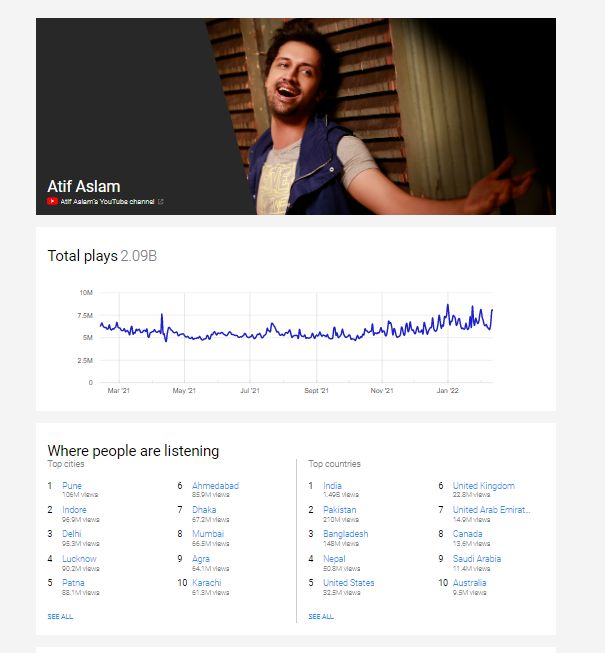The image size is (605, 653).
Task: Select Indore in top cities
Action: 75,510
